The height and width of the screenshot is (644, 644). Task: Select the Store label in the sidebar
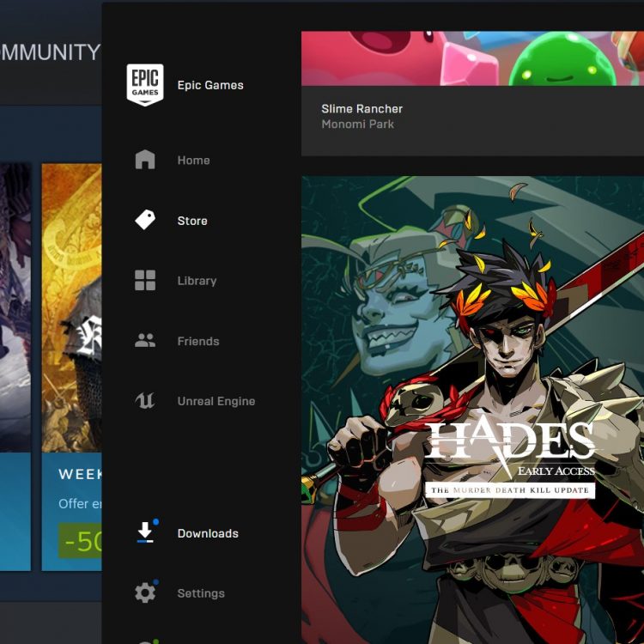coord(192,221)
